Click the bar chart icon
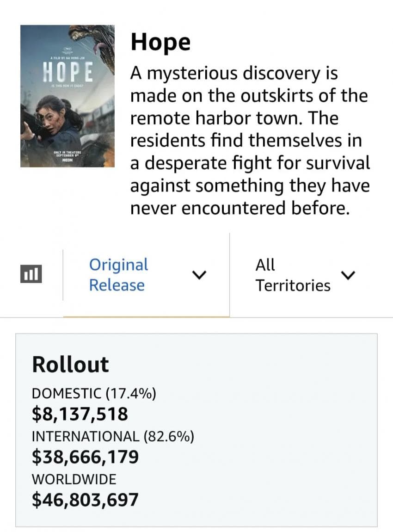393x532 pixels. click(31, 274)
